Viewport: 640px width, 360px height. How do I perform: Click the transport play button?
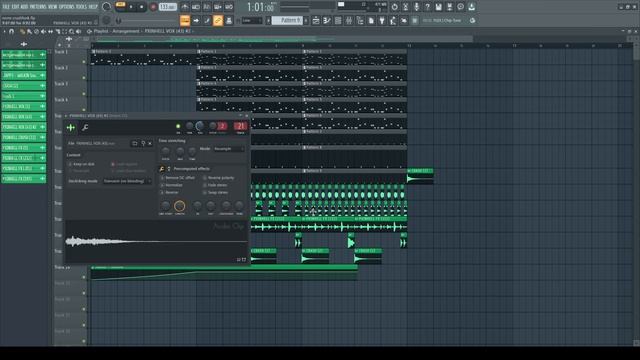pyautogui.click(x=131, y=7)
